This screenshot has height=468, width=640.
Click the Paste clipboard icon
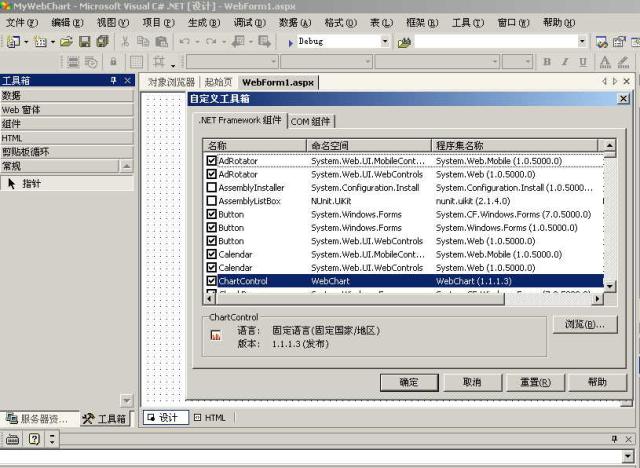click(162, 42)
